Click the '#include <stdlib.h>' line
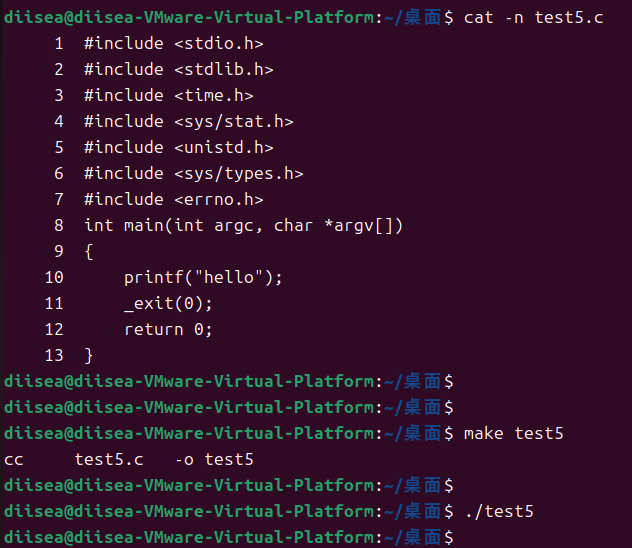632x548 pixels. point(179,70)
